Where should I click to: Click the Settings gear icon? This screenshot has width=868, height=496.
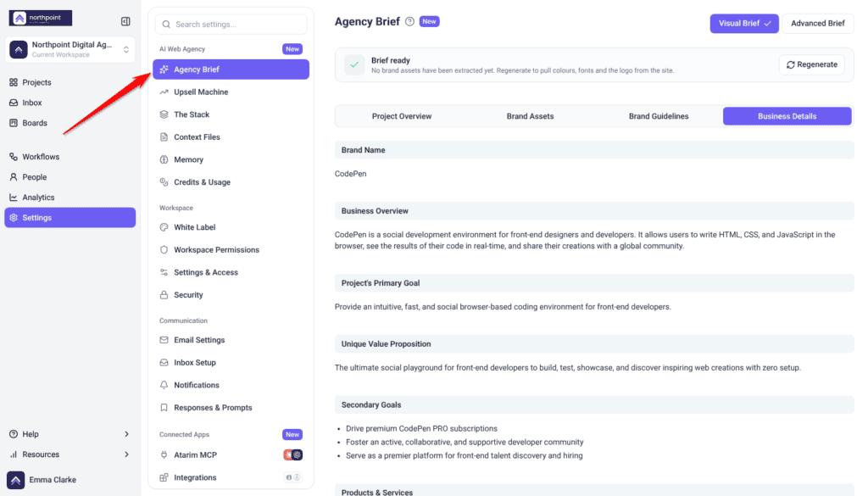click(x=14, y=218)
